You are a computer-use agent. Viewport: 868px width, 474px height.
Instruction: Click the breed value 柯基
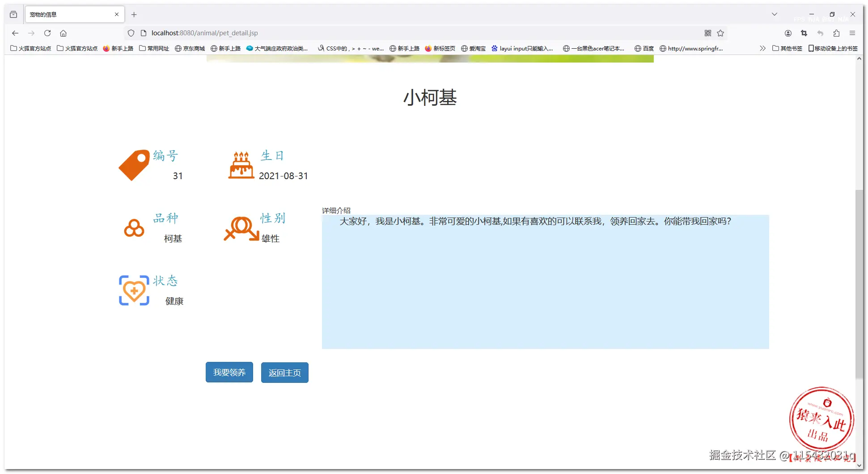[x=173, y=239]
